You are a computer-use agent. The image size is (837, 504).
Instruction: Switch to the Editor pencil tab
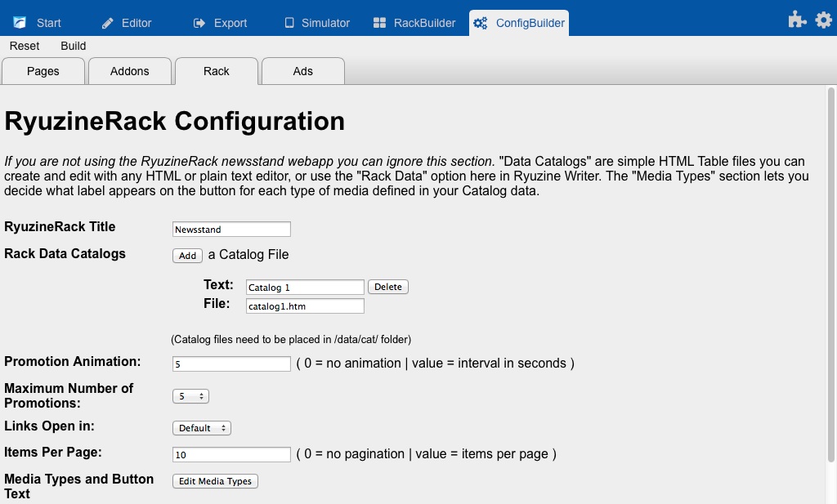click(x=127, y=23)
